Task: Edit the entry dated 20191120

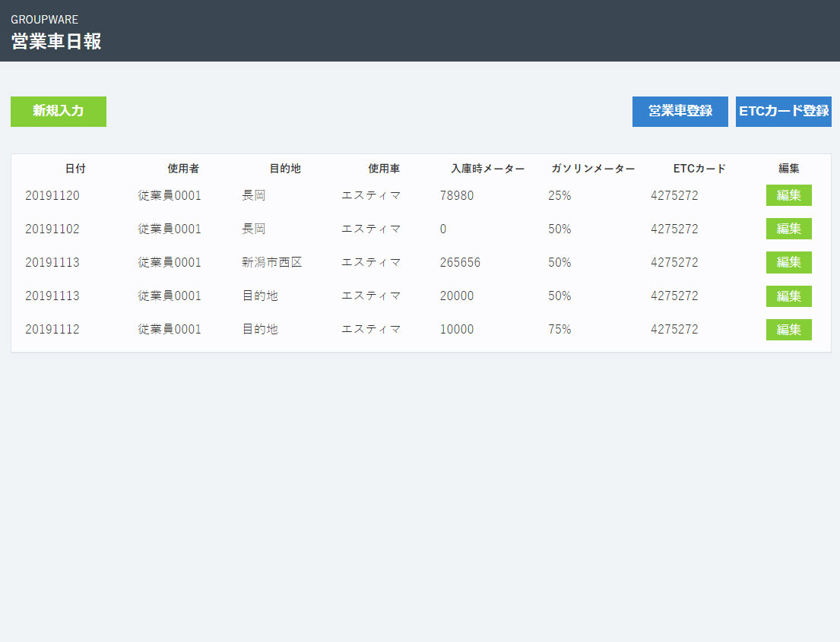Action: click(788, 195)
